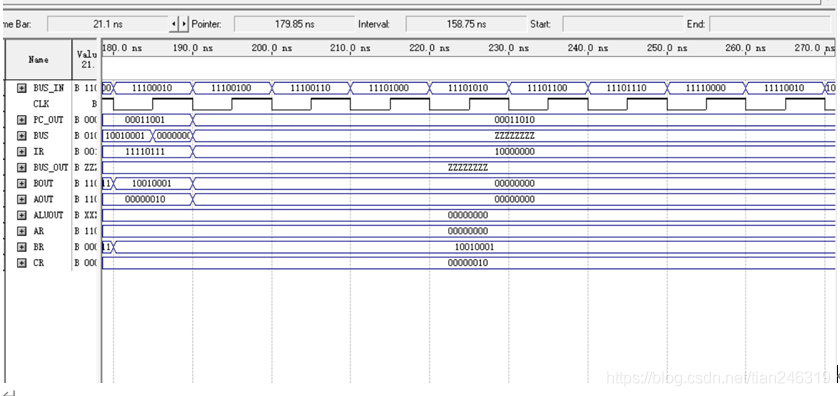Screen dimensions: 840x396
Task: Click the Pointer time field
Action: coord(294,24)
